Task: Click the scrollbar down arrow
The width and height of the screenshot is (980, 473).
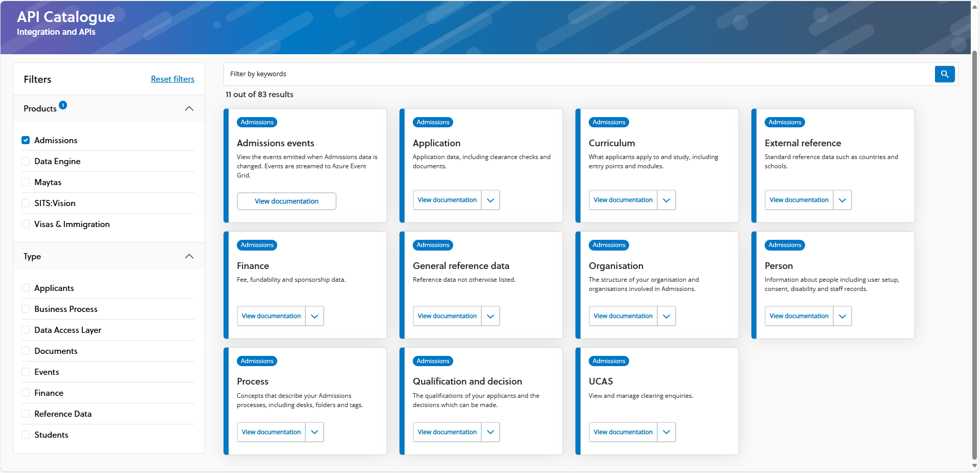Action: [x=974, y=466]
